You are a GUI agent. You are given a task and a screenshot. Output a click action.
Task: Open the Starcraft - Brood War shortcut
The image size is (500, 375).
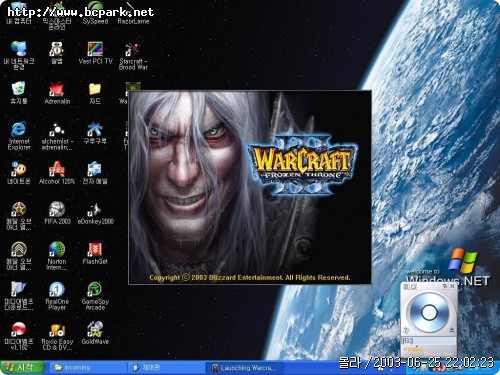pos(133,56)
